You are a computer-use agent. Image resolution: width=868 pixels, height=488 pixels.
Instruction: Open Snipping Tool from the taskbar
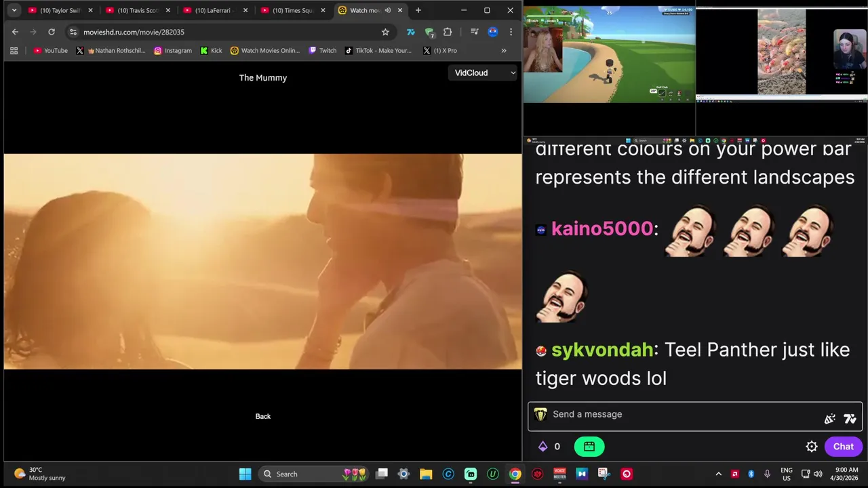click(x=604, y=474)
